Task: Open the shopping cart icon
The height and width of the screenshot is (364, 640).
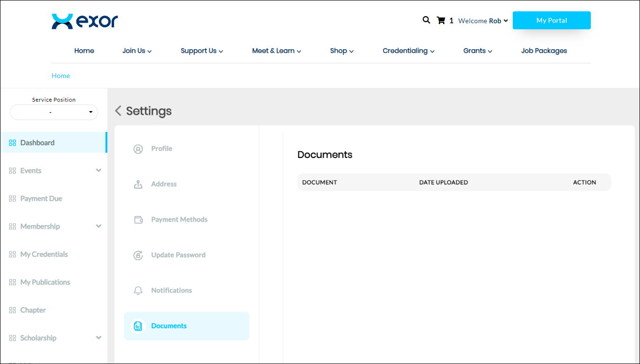Action: pyautogui.click(x=441, y=20)
